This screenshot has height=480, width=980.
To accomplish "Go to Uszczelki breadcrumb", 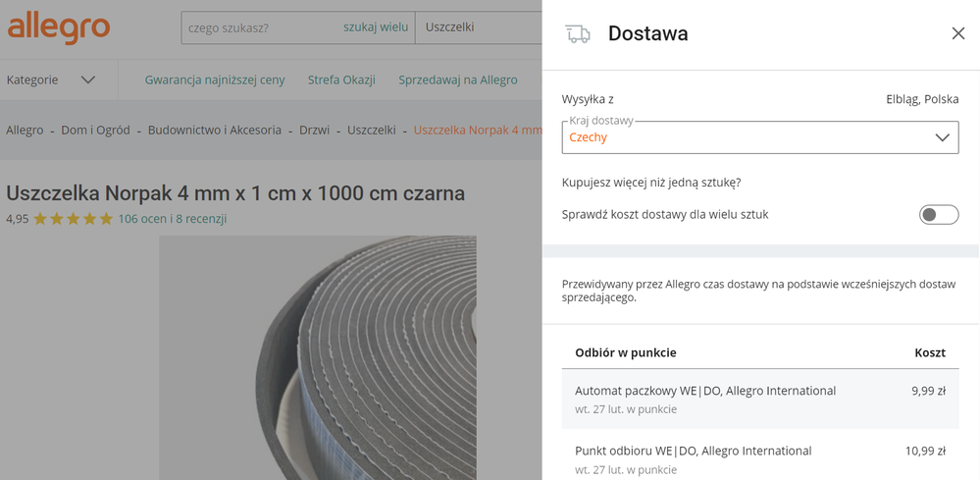I will (372, 130).
